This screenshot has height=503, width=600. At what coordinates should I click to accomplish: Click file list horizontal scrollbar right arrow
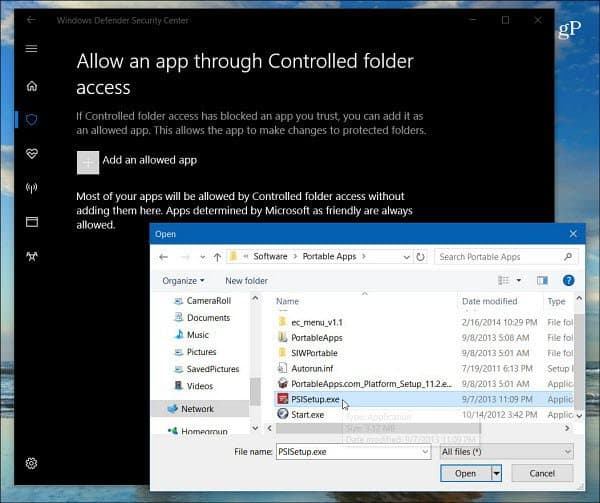tap(567, 428)
